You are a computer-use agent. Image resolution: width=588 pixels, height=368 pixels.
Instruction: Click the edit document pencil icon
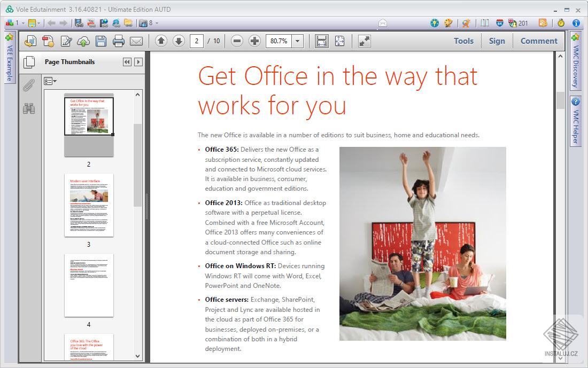tap(66, 41)
